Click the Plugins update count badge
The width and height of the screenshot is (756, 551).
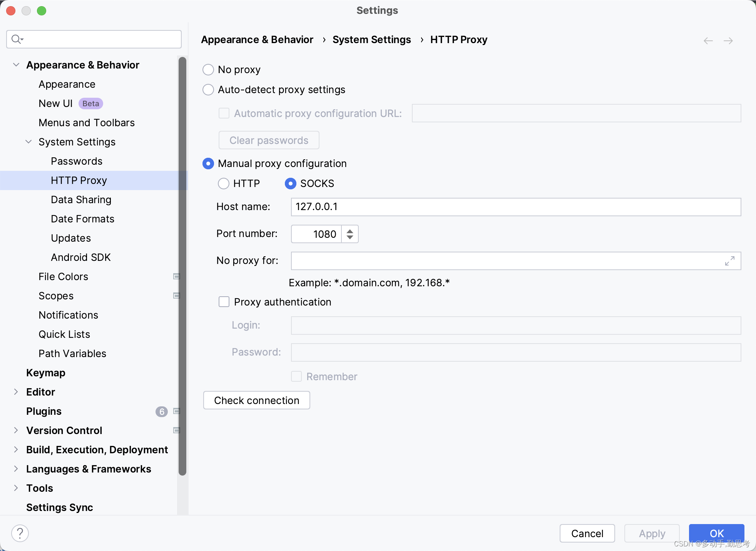click(162, 412)
